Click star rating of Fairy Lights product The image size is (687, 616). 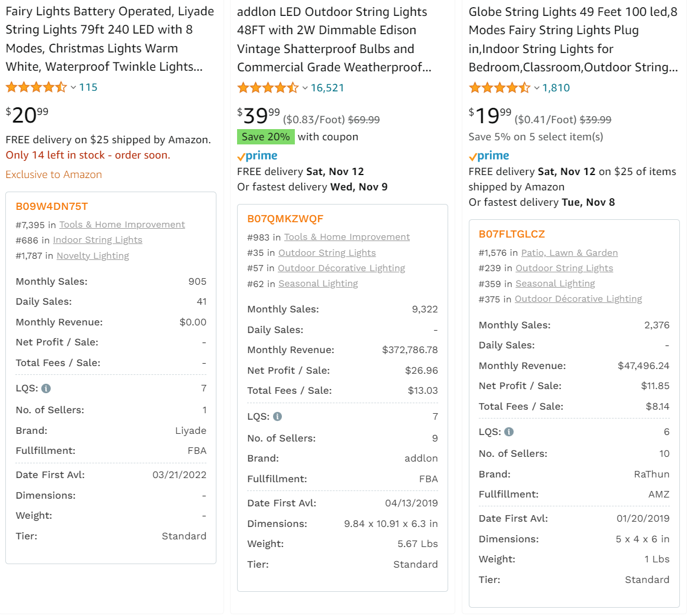[37, 87]
